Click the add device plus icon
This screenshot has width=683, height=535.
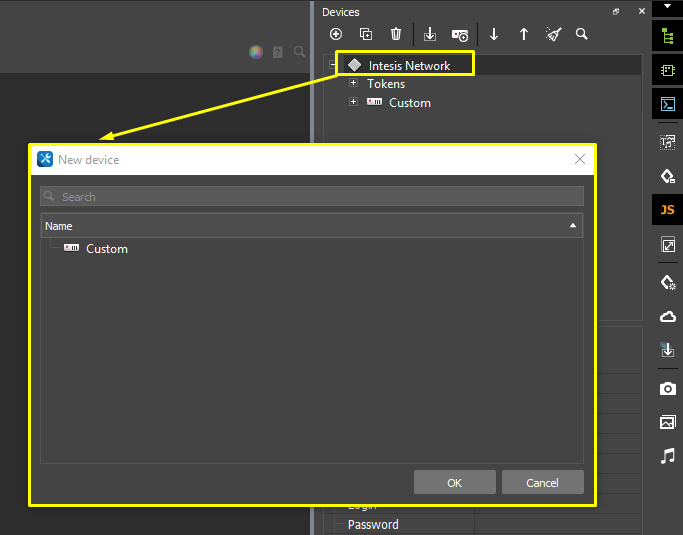[336, 34]
